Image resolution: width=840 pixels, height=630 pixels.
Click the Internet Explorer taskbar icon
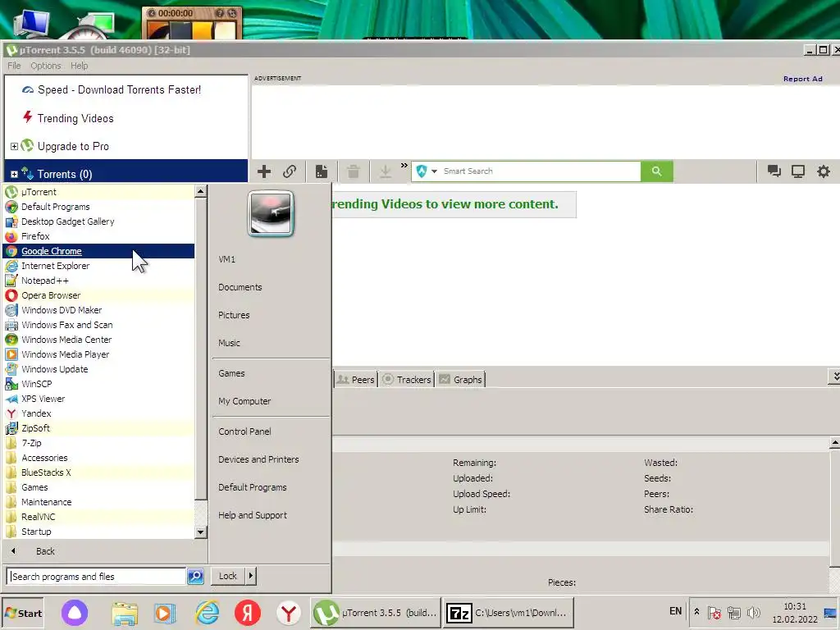pos(207,612)
